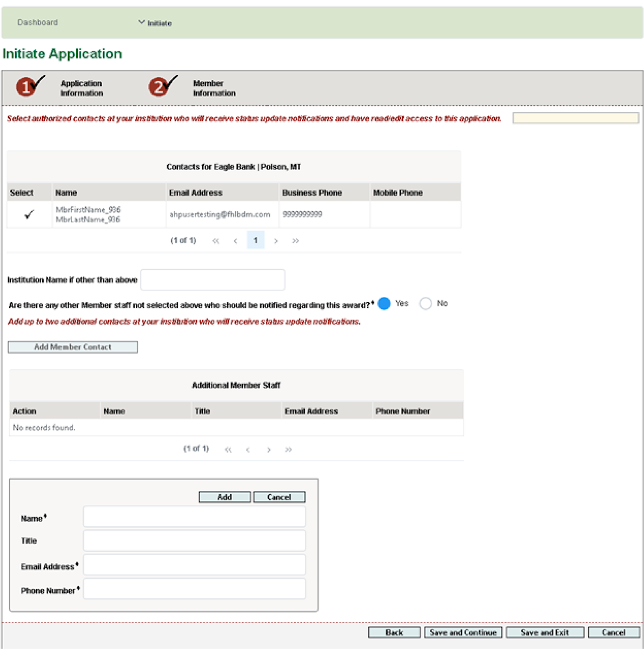The image size is (644, 649).
Task: Expand the Initiate dropdown menu
Action: pyautogui.click(x=155, y=23)
